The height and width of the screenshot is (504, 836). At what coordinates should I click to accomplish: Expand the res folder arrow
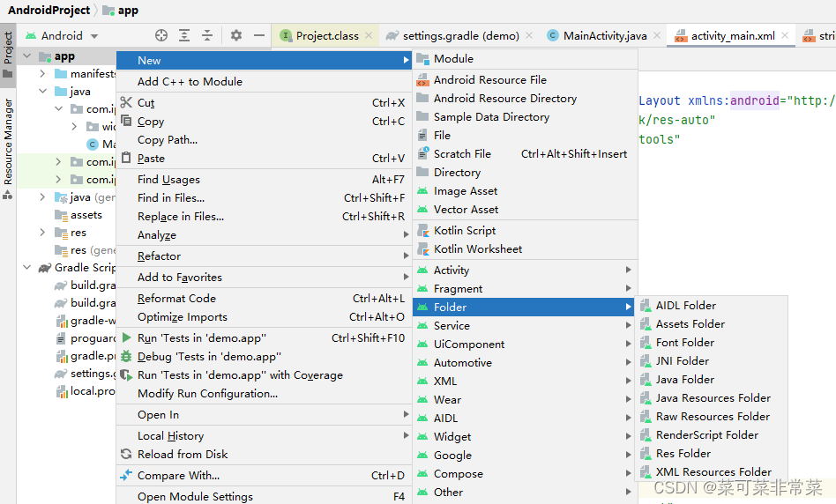[x=42, y=233]
